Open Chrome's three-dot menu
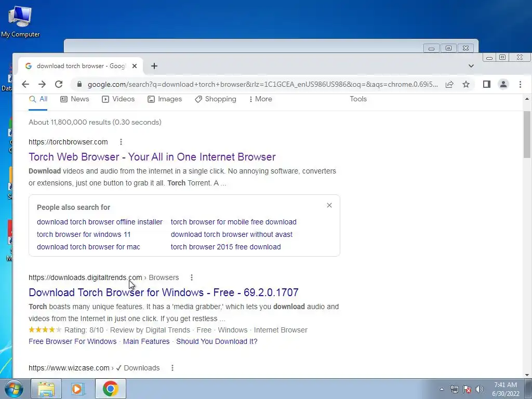Image resolution: width=532 pixels, height=399 pixels. [520, 84]
